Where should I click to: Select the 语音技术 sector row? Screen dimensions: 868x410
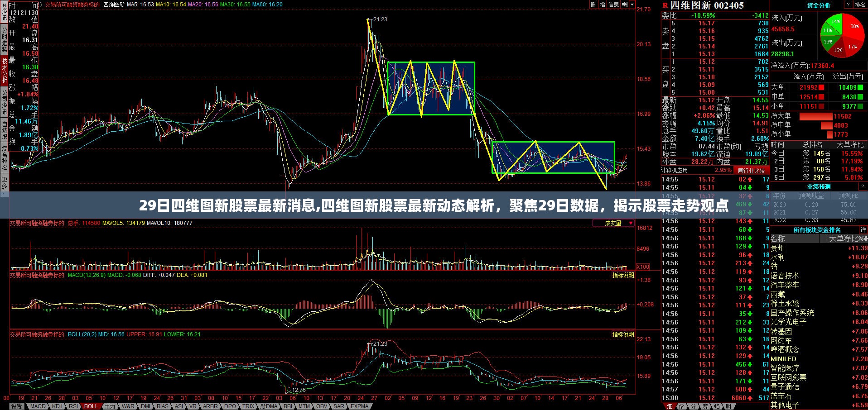[x=819, y=276]
